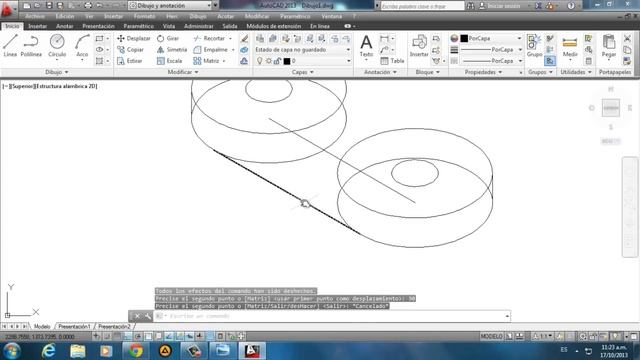Open Internet Explorer from the taskbar
Viewport: 640px width, 360px height.
[x=49, y=351]
